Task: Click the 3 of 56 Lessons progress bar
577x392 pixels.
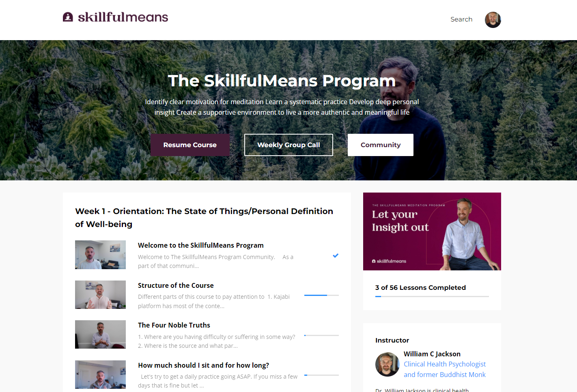Action: (x=432, y=296)
